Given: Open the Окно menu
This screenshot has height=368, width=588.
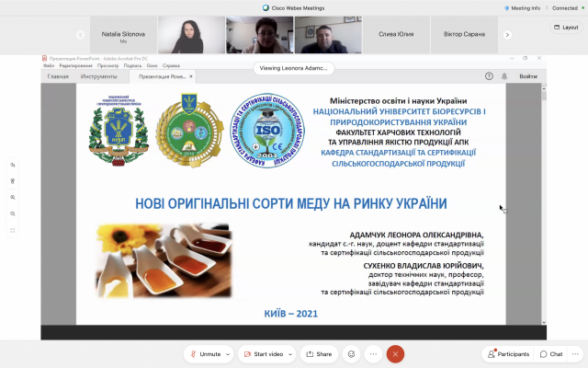Looking at the screenshot, I should tap(152, 65).
